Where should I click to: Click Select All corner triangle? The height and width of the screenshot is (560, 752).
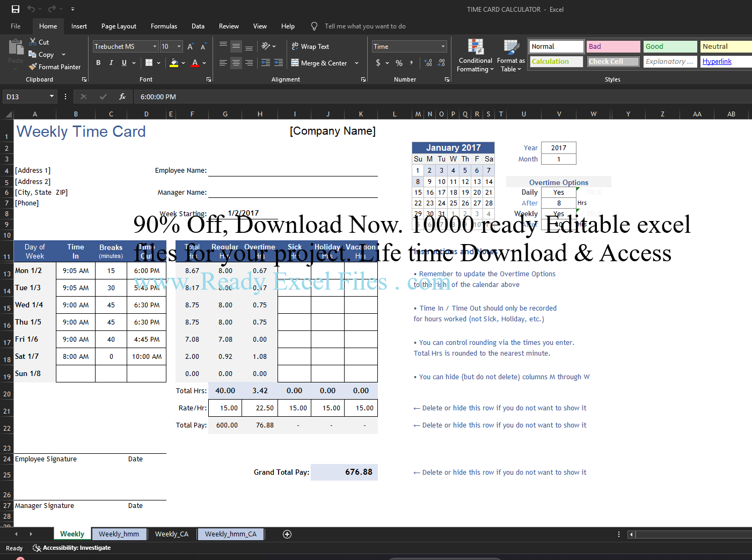(x=9, y=114)
